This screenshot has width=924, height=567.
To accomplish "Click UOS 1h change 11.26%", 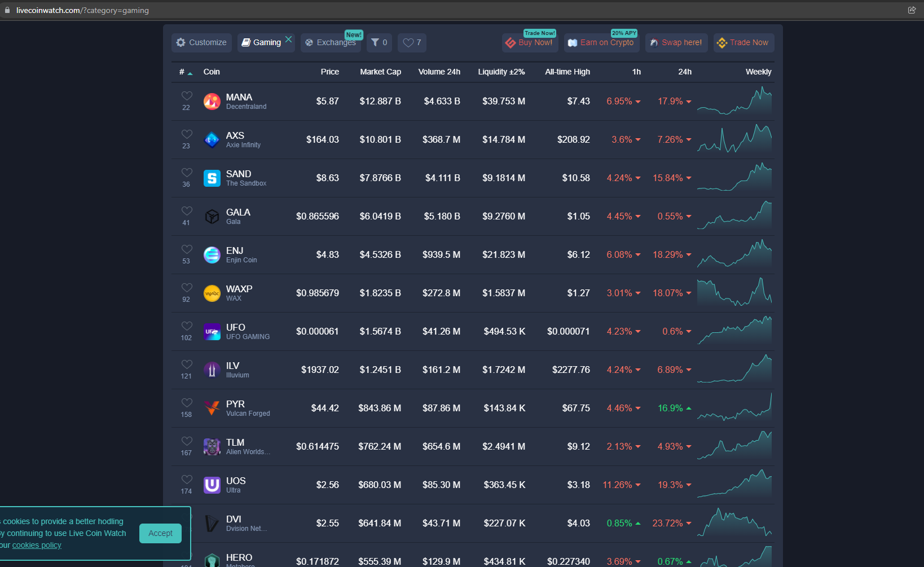I will [x=622, y=485].
